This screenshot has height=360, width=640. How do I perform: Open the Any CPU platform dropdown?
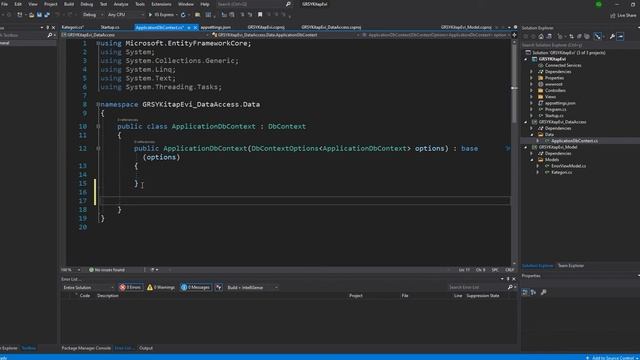tap(126, 15)
